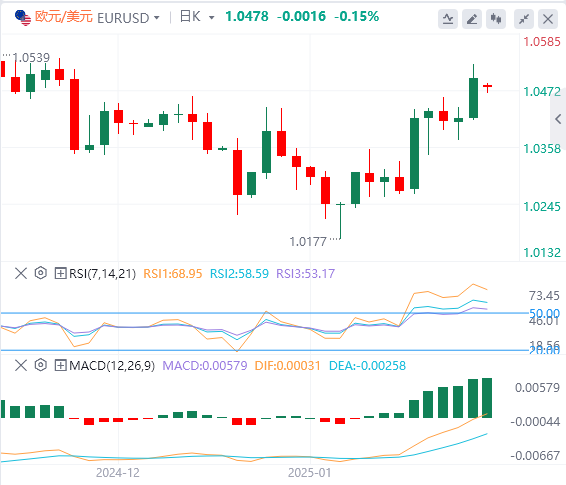
Task: Click the candlestick chart style icon
Action: click(x=496, y=19)
